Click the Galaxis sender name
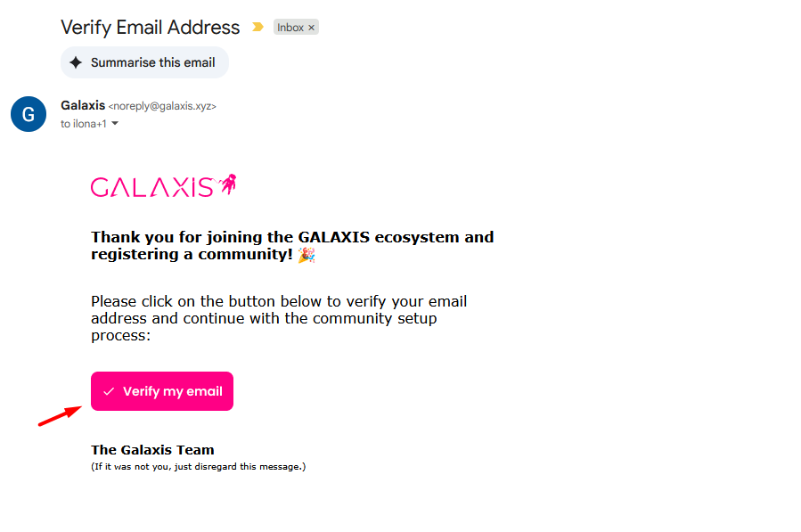 83,105
